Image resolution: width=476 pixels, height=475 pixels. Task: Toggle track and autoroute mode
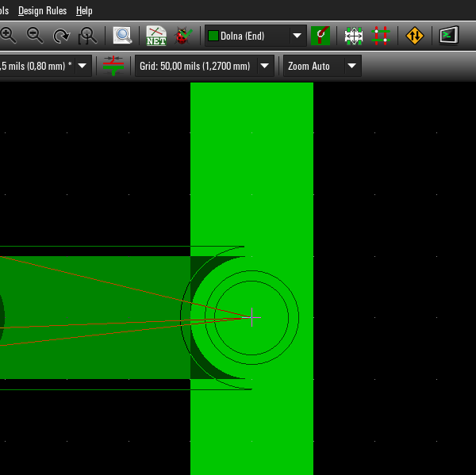point(381,36)
